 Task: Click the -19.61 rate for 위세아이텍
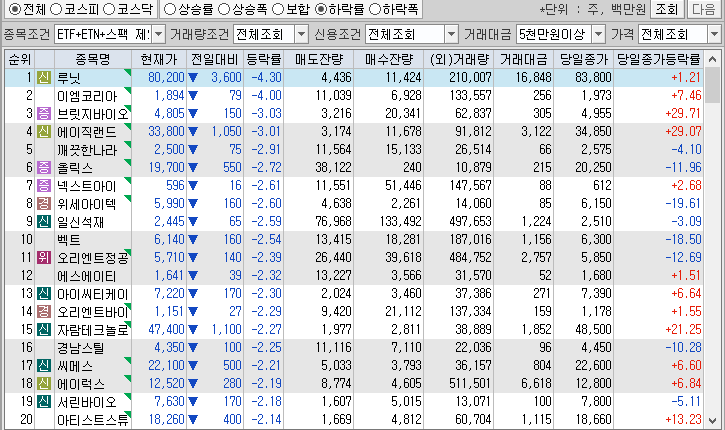click(683, 203)
